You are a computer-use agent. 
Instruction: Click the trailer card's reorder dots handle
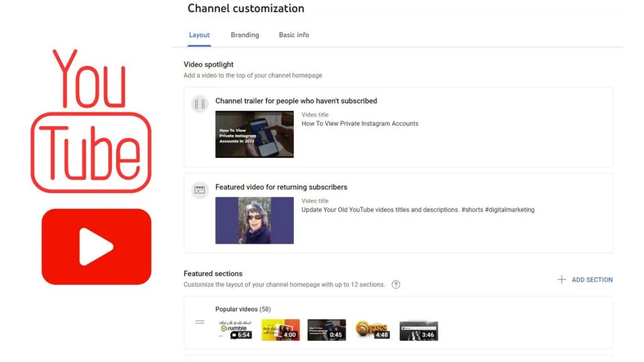pyautogui.click(x=199, y=104)
